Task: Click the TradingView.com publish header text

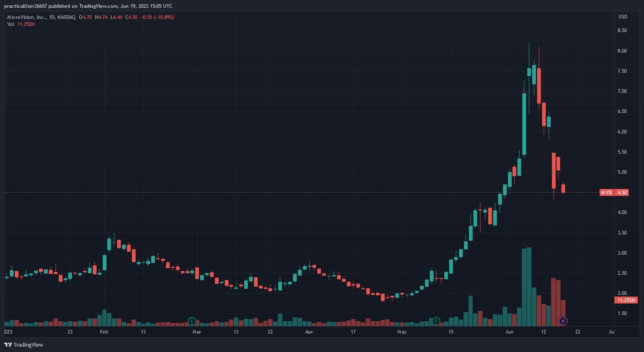Action: (88, 6)
